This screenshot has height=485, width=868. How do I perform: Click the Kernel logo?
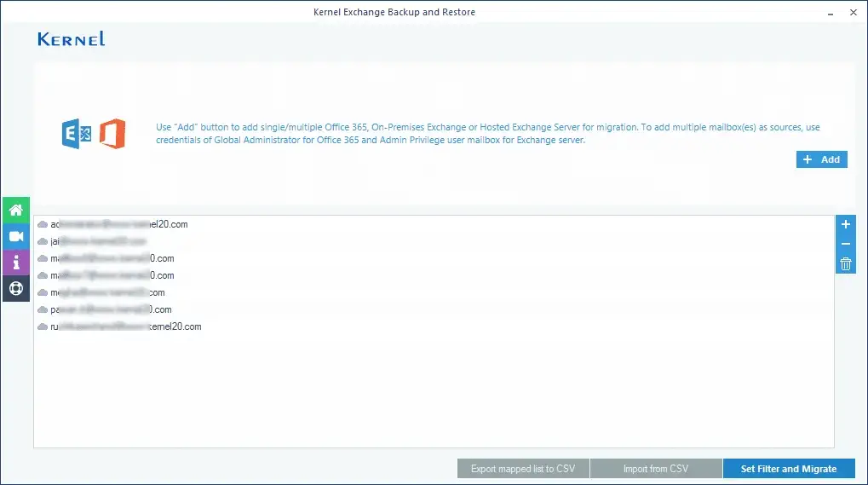pyautogui.click(x=71, y=38)
